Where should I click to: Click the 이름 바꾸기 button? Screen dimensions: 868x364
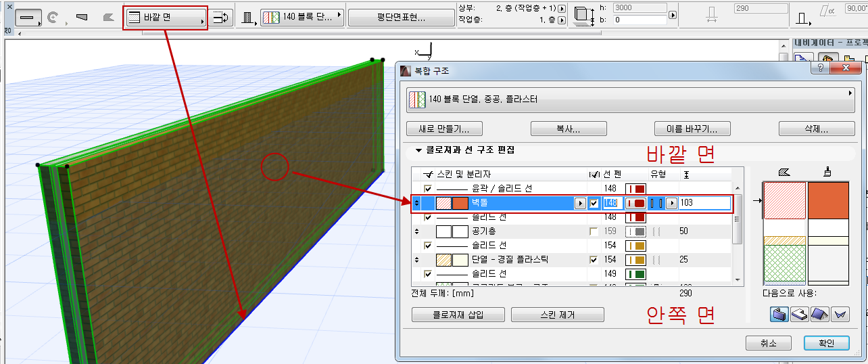[692, 129]
